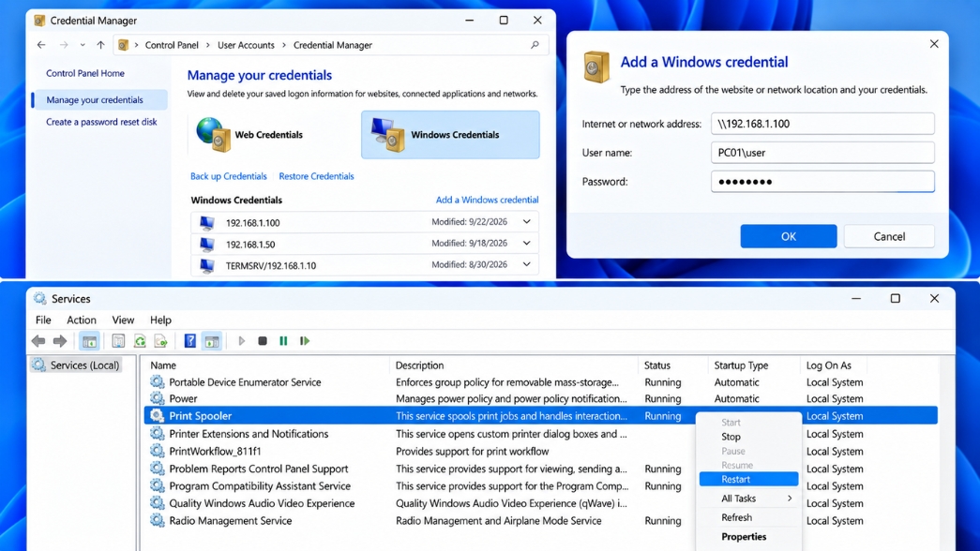Select Print Spooler service row
980x551 pixels.
click(540, 415)
